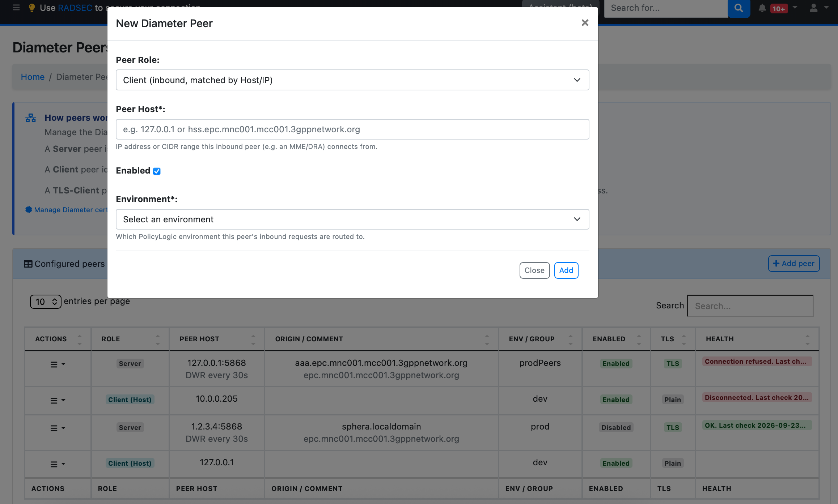Viewport: 838px width, 504px height.
Task: Open Manage Diameter certificates link
Action: (x=67, y=210)
